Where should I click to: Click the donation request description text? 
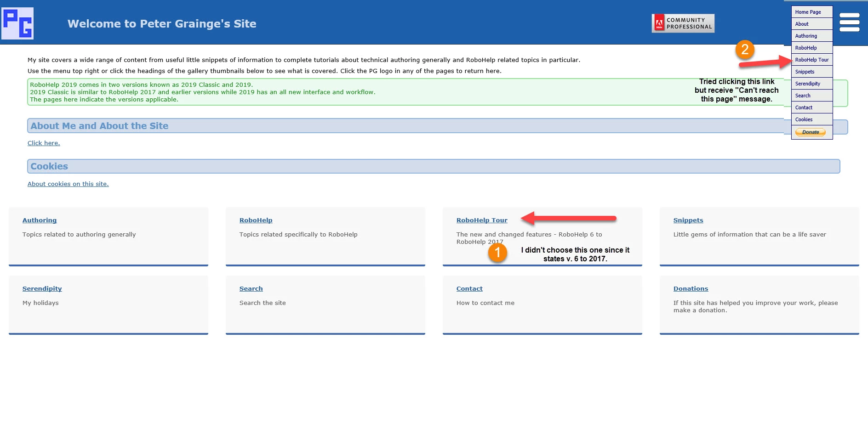click(x=756, y=306)
